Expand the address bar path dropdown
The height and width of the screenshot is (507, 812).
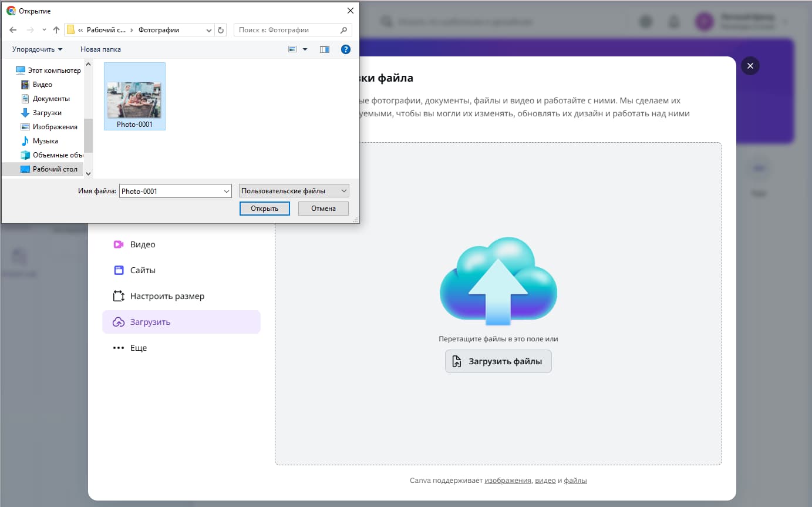[210, 30]
